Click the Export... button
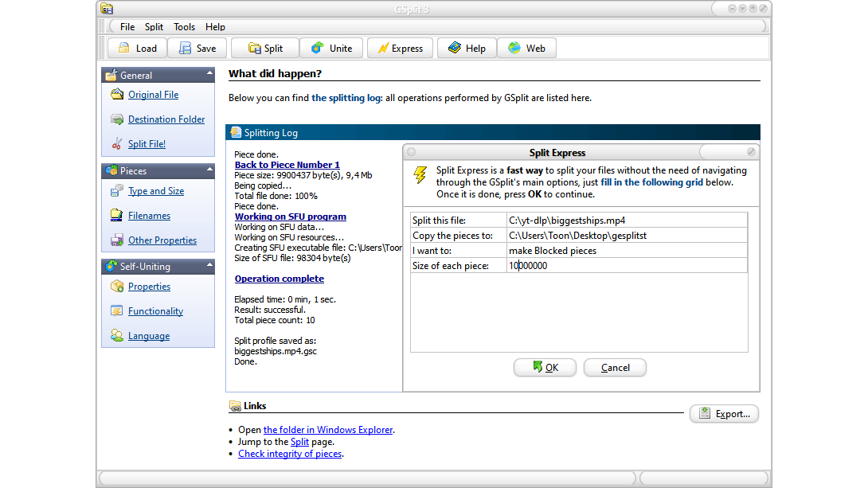Image resolution: width=868 pixels, height=488 pixels. (724, 414)
